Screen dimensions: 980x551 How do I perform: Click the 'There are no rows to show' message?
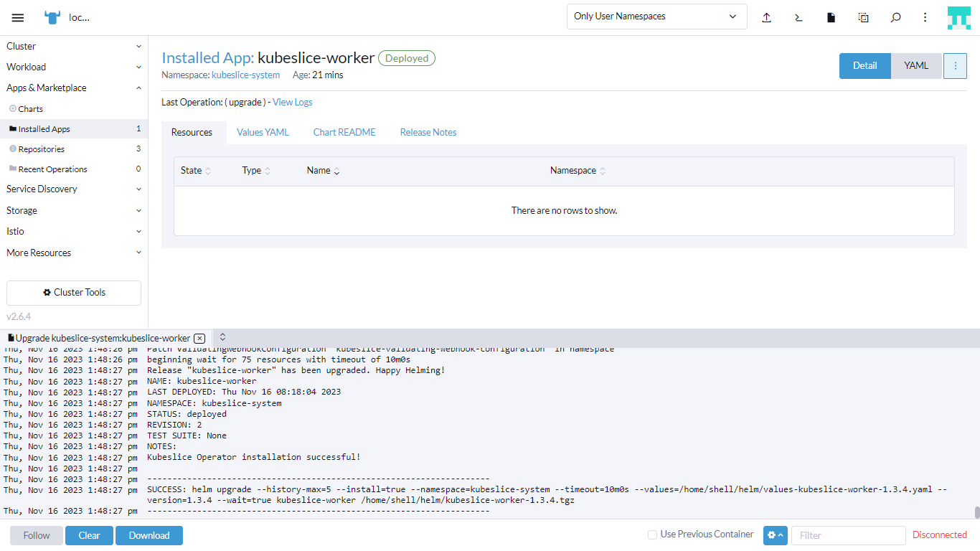564,210
